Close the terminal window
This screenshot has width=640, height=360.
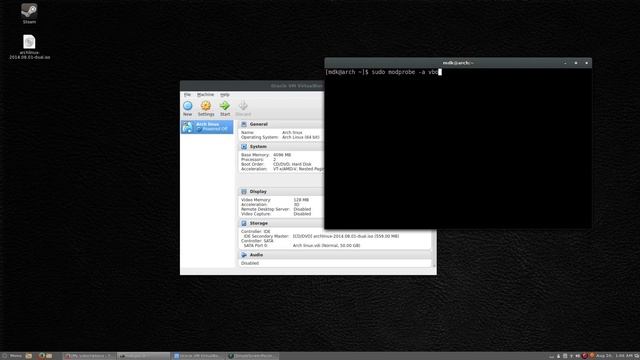pos(587,63)
